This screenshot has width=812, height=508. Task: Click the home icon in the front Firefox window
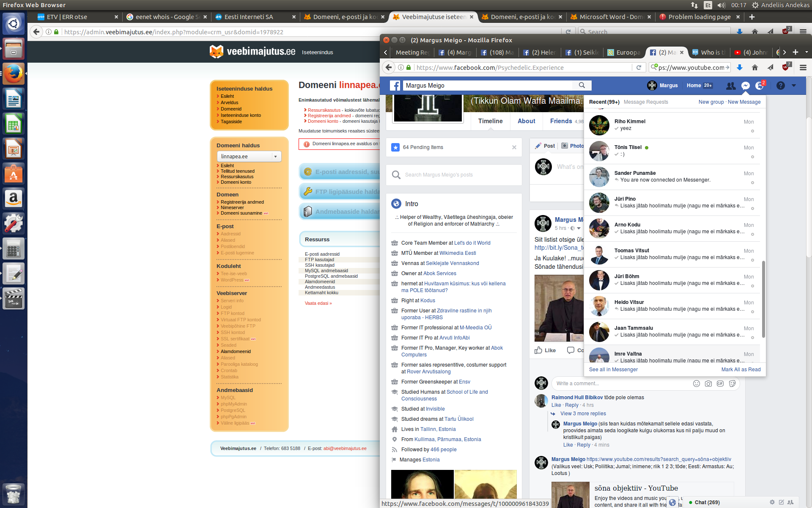click(x=755, y=68)
